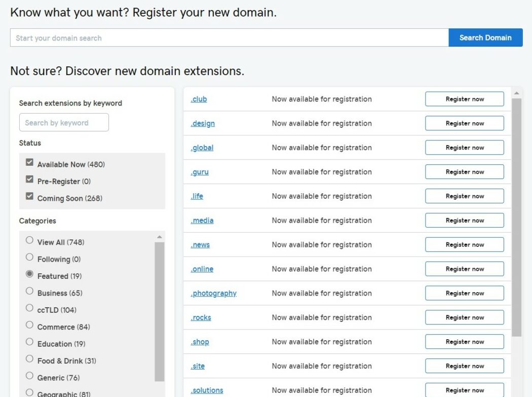Enable the Available Now status filter
532x397 pixels.
pos(29,162)
